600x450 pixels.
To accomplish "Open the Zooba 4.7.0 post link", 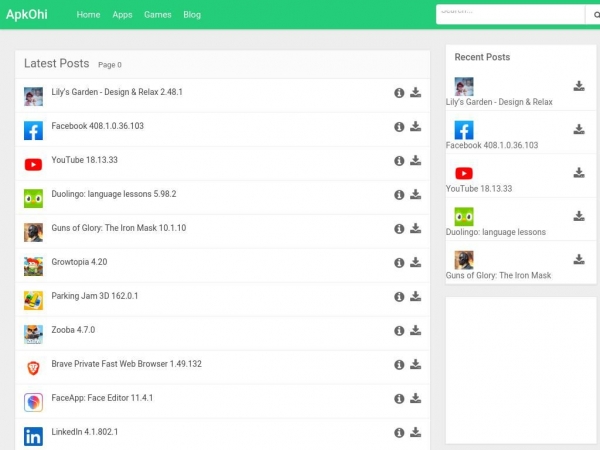I will 73,330.
